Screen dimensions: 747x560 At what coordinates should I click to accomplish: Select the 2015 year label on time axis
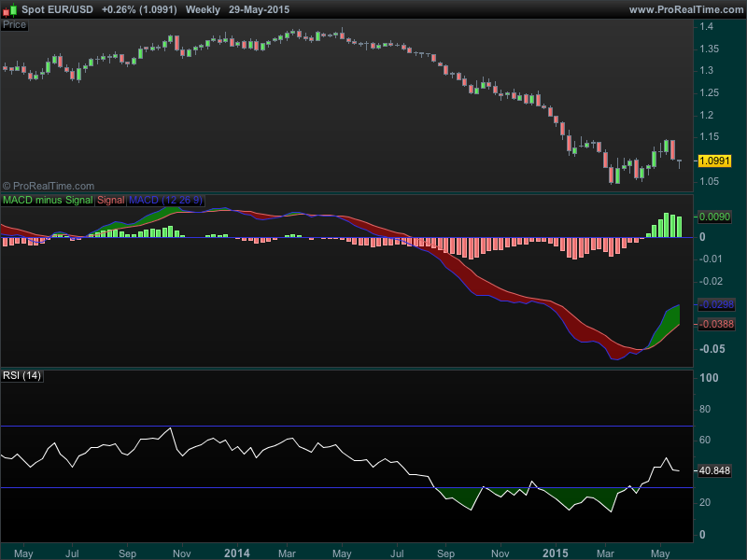(556, 553)
